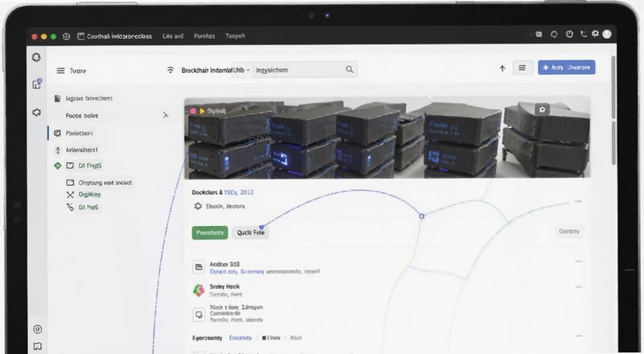Click the crossed-lines icon beside Oigiliiing

tap(70, 195)
